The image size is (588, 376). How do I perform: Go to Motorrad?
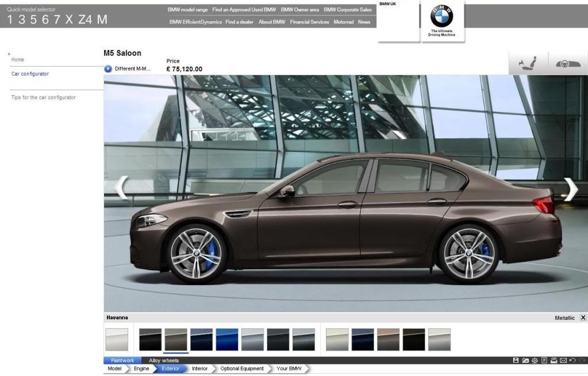(x=344, y=22)
